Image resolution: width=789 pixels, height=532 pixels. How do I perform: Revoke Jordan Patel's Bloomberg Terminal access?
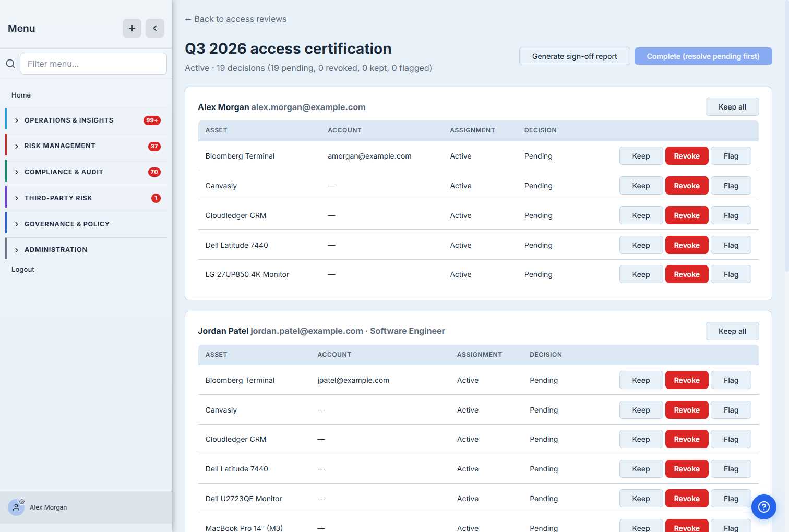click(687, 380)
